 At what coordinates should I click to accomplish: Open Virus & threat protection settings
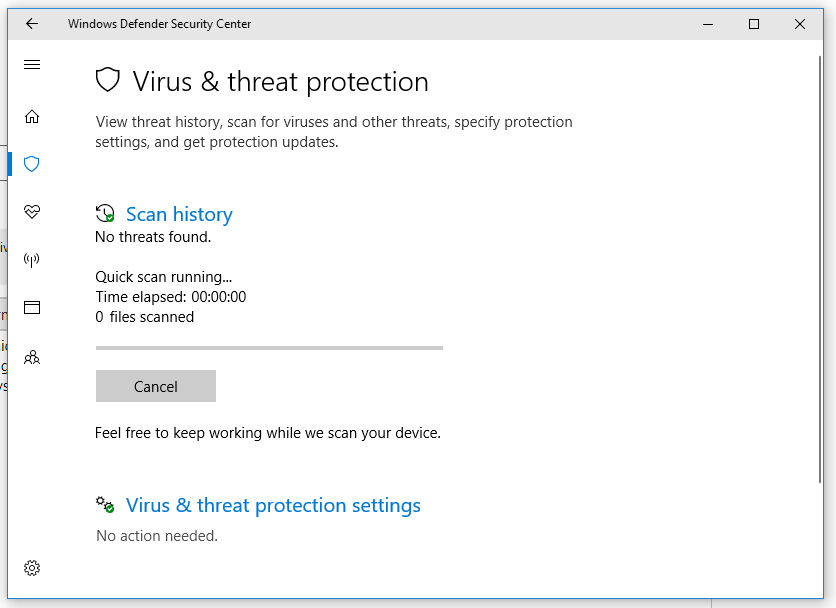click(272, 505)
